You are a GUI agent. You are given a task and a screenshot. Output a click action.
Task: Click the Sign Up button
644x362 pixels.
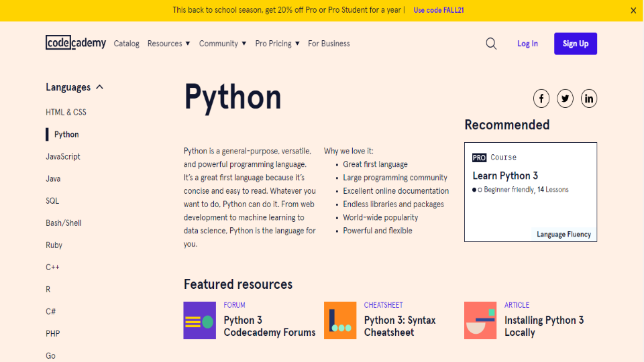click(576, 44)
